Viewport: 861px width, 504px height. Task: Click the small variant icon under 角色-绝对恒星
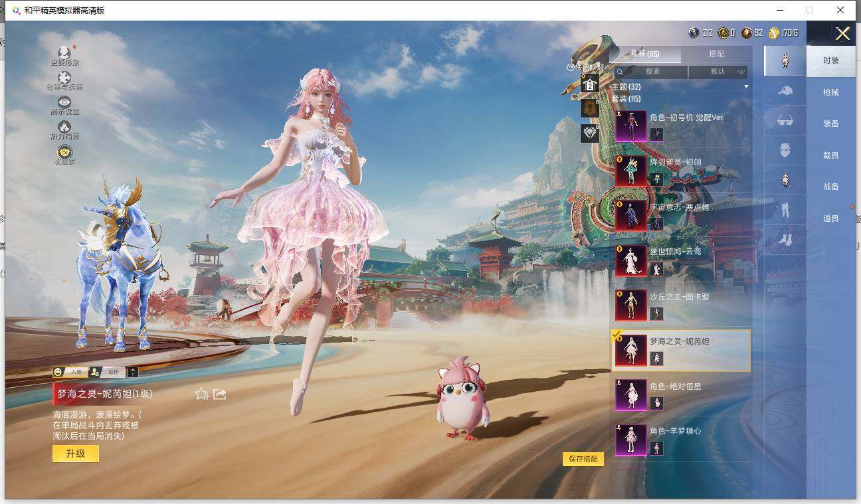pos(656,403)
